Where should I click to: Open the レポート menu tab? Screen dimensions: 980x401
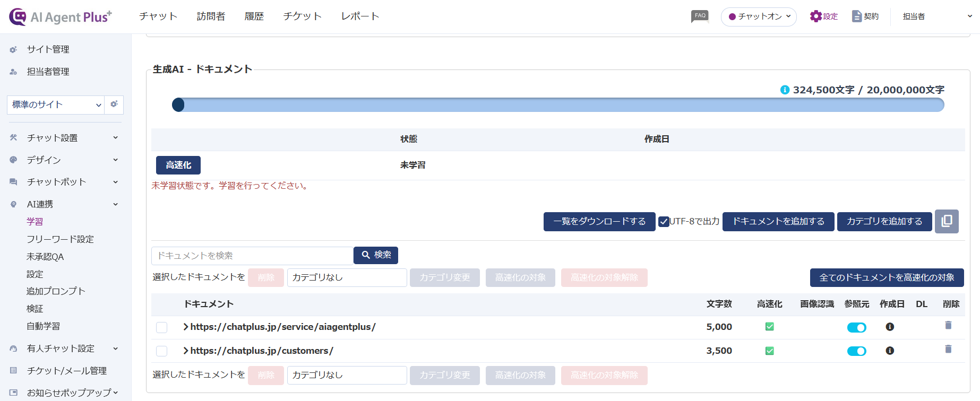coord(360,16)
